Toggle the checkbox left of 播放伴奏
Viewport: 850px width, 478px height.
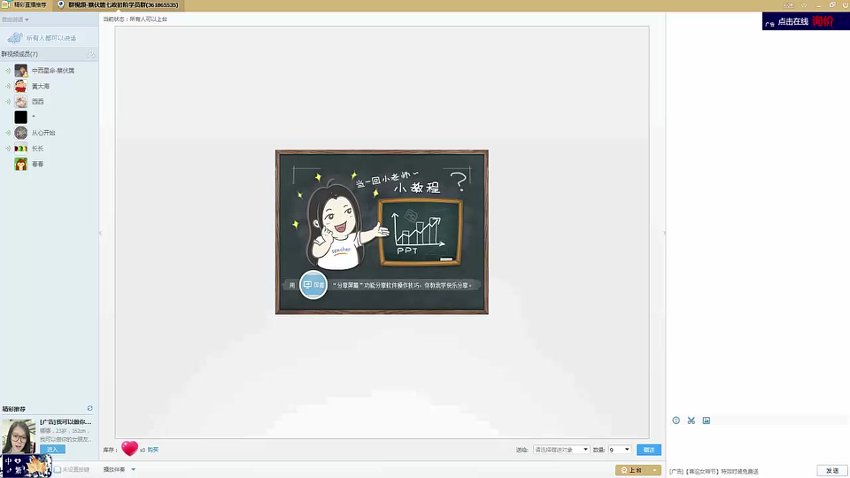pos(57,469)
